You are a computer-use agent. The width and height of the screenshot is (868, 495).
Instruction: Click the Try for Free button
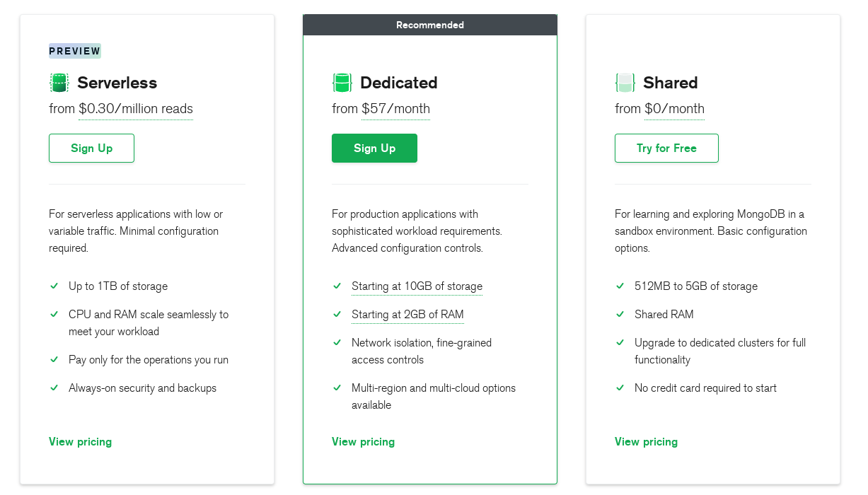[x=666, y=148]
